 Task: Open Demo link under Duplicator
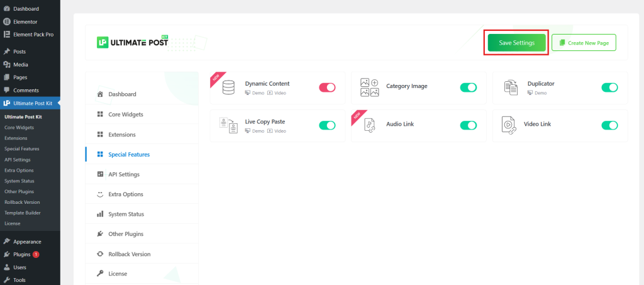coord(537,93)
